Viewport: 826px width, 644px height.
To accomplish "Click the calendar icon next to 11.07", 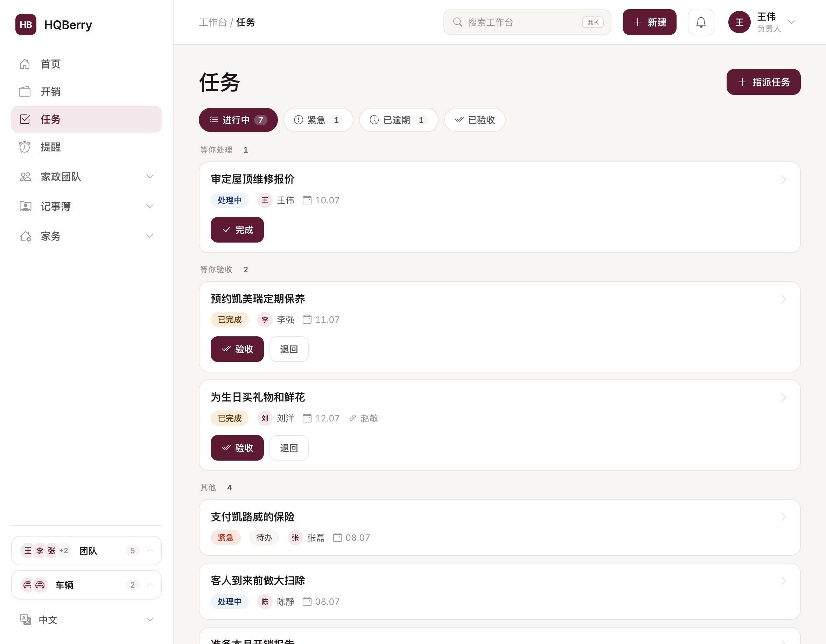I will click(x=307, y=320).
